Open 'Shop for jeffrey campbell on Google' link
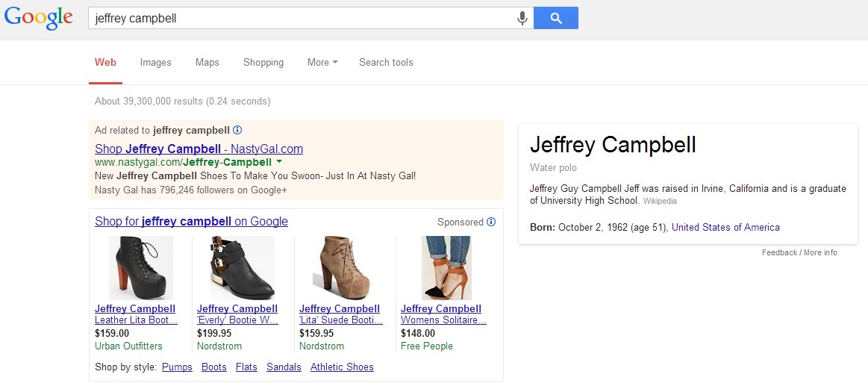This screenshot has width=868, height=389. 192,222
